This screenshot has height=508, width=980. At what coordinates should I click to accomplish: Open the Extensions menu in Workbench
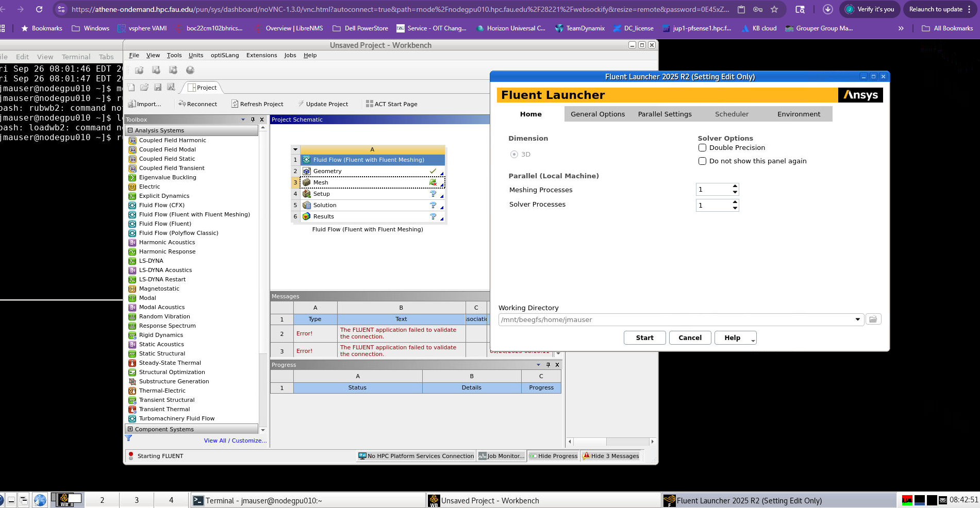coord(261,55)
